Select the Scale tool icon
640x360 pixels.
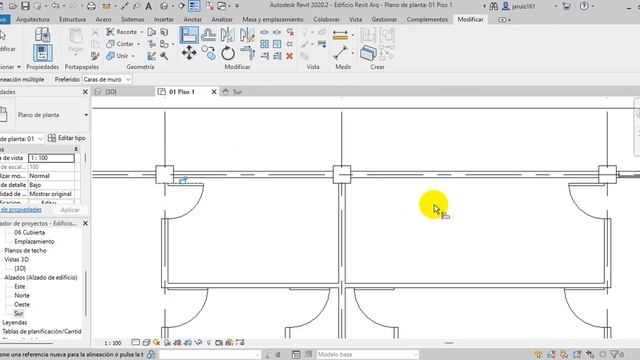277,44
